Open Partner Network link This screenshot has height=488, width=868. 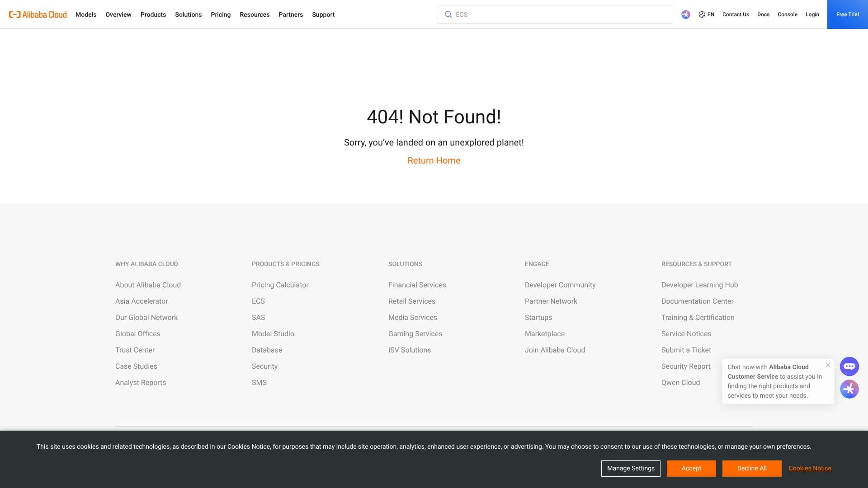pos(551,301)
